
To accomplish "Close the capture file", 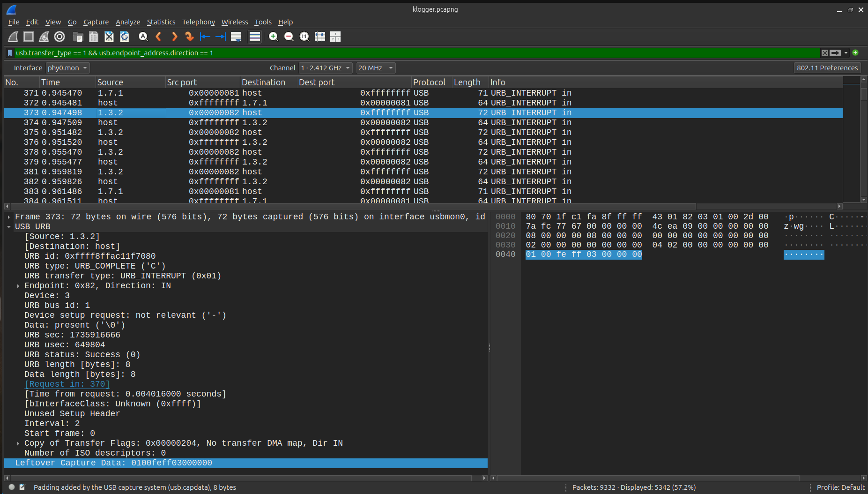I will coord(109,37).
